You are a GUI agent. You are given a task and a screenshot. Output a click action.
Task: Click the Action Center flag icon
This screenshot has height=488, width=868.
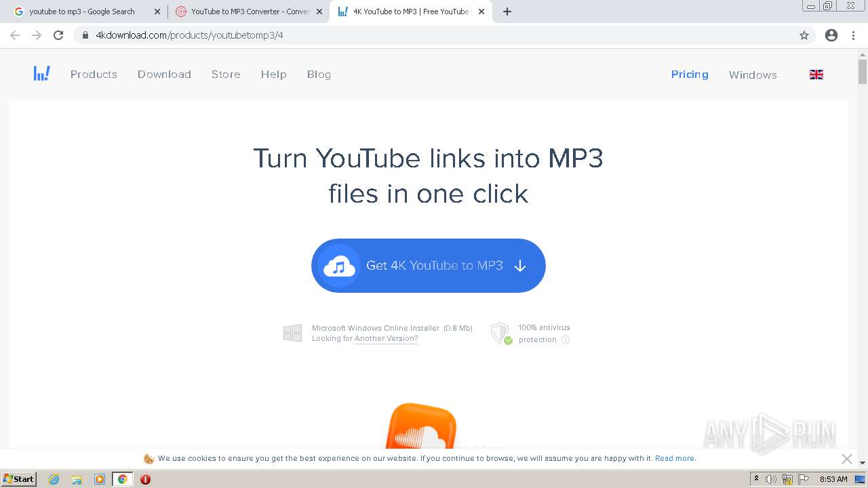804,479
